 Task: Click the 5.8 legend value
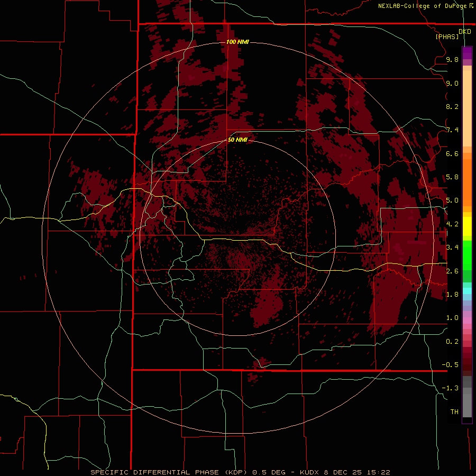coord(452,177)
